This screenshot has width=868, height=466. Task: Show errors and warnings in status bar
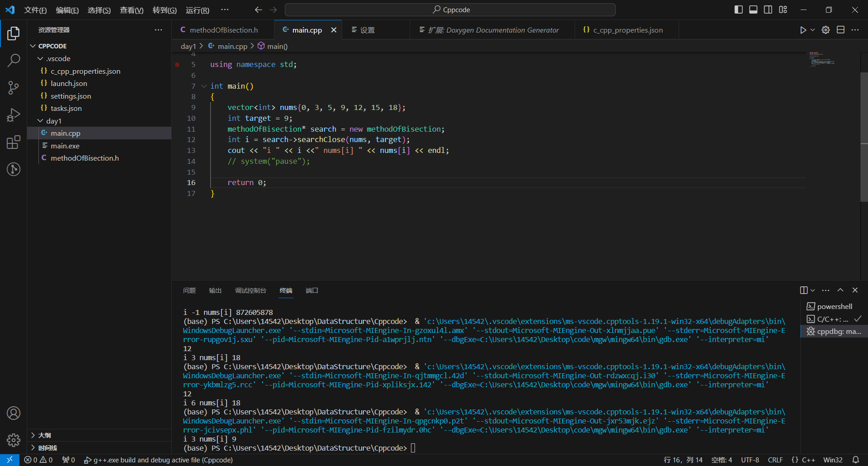pos(38,460)
